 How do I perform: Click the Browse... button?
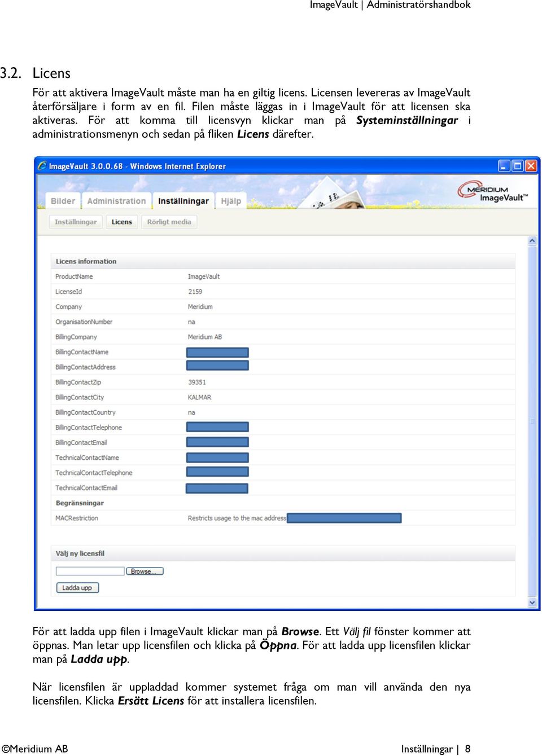click(145, 572)
